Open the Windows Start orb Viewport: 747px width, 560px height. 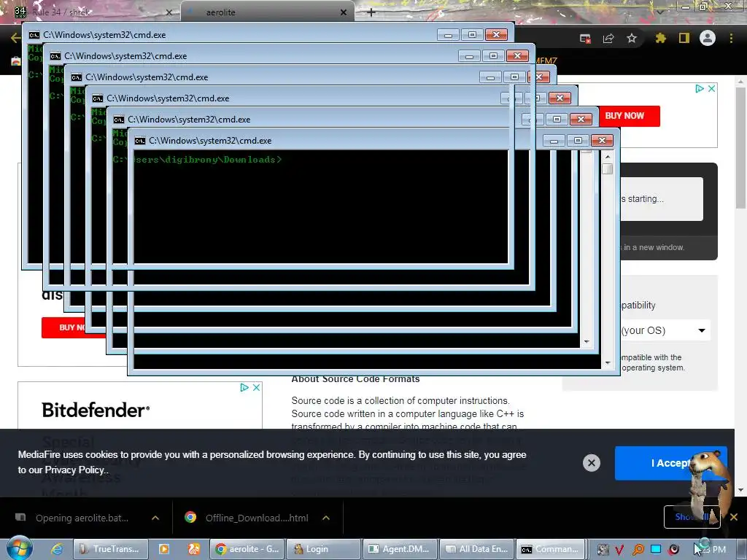(20, 548)
